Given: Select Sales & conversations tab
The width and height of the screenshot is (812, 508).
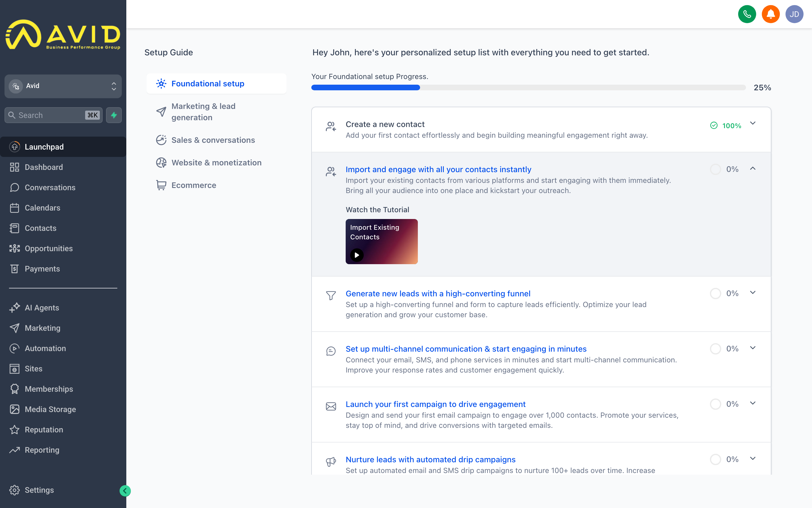Looking at the screenshot, I should click(217, 140).
